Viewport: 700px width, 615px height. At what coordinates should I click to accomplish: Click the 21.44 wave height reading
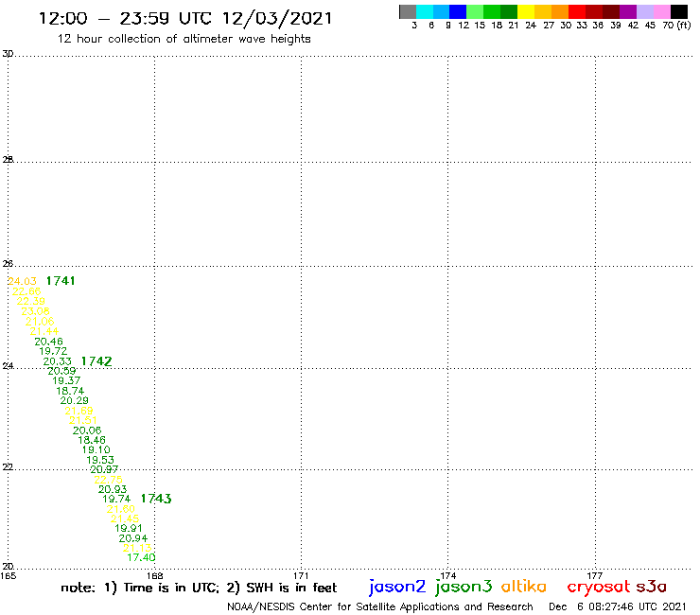44,331
